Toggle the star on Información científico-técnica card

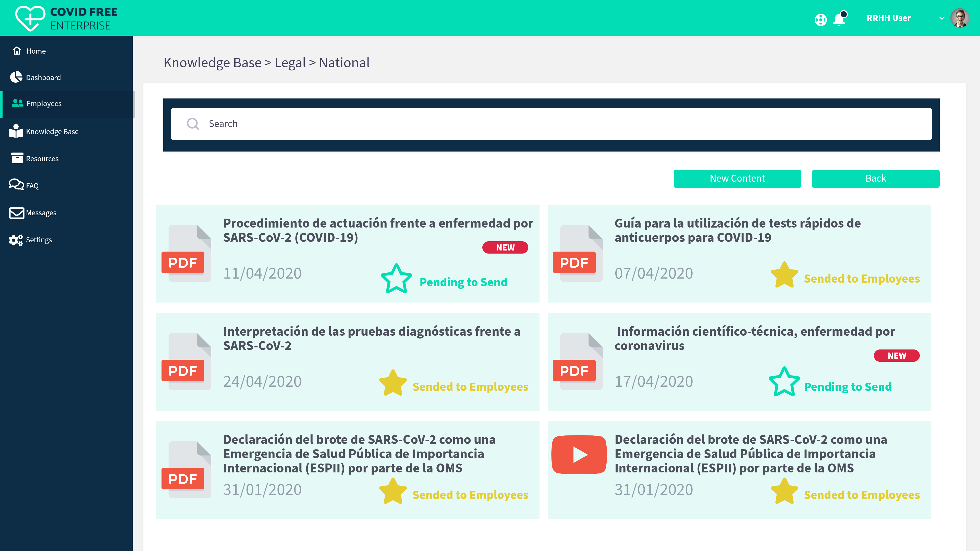784,382
